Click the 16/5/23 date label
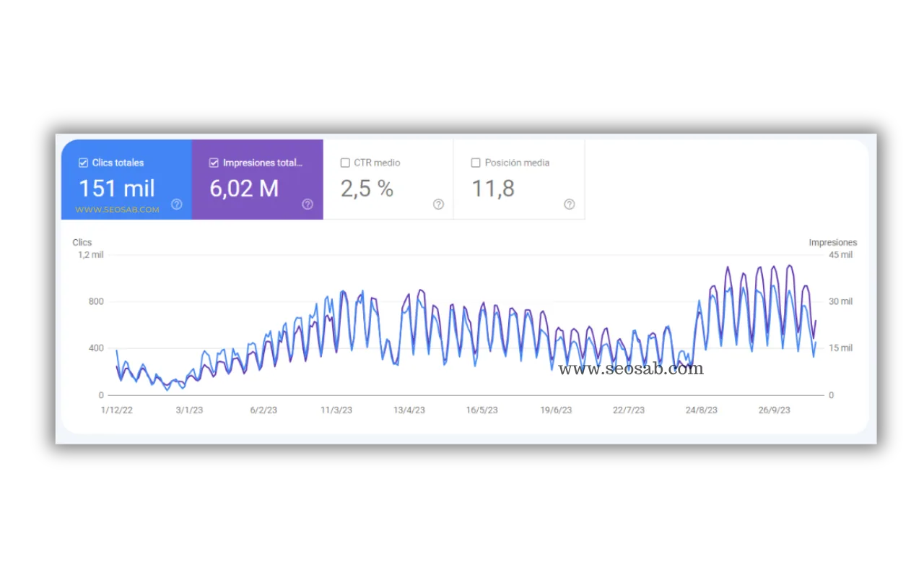 pos(481,410)
